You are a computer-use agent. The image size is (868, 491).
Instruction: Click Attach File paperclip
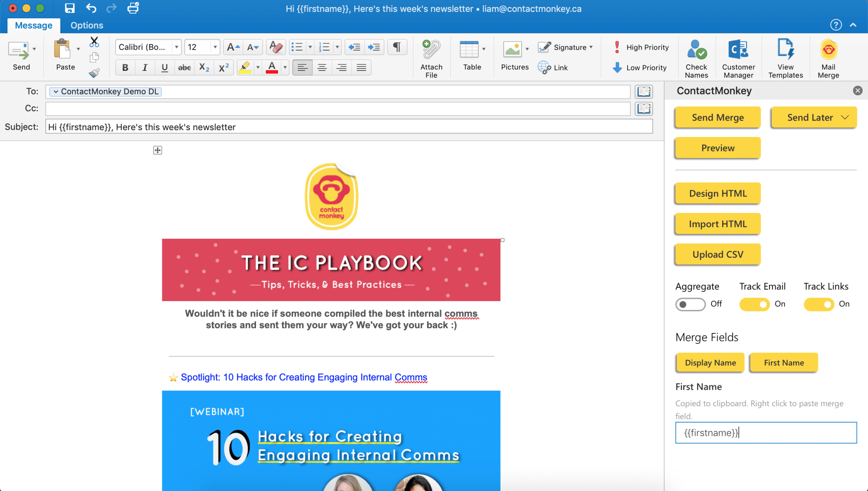(x=431, y=50)
